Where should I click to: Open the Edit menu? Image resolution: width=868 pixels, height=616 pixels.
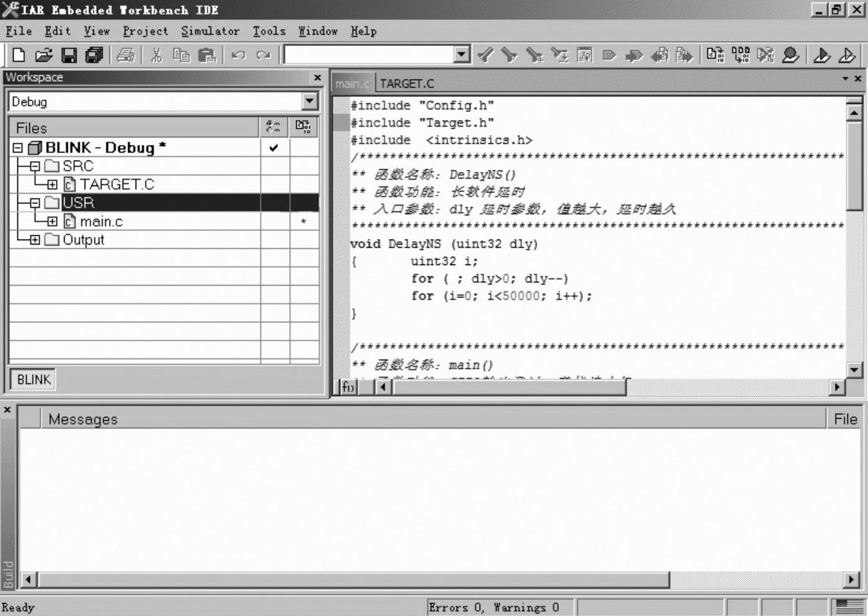click(x=57, y=31)
